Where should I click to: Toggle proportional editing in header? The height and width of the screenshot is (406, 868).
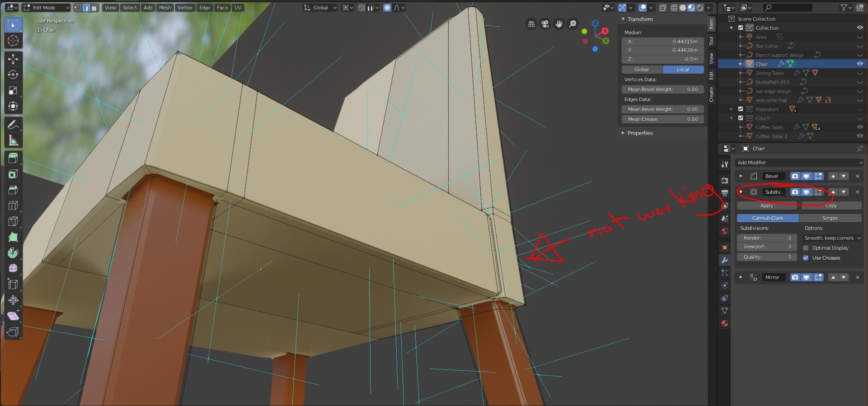tap(387, 8)
